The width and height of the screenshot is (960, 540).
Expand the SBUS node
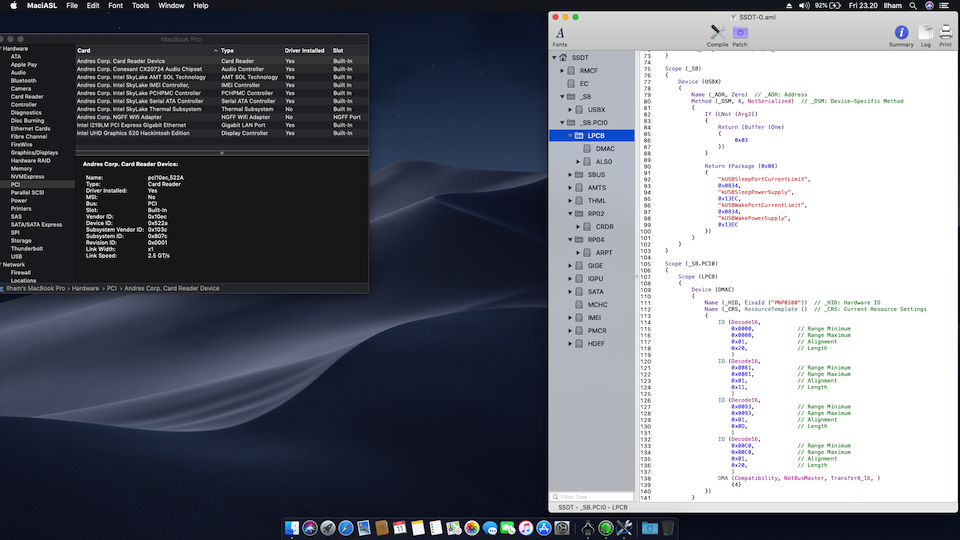point(570,174)
